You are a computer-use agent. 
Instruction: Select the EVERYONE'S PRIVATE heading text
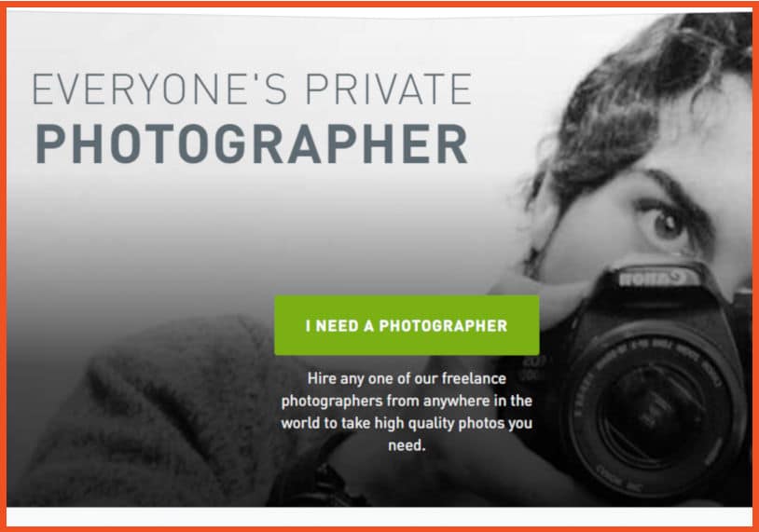point(252,89)
